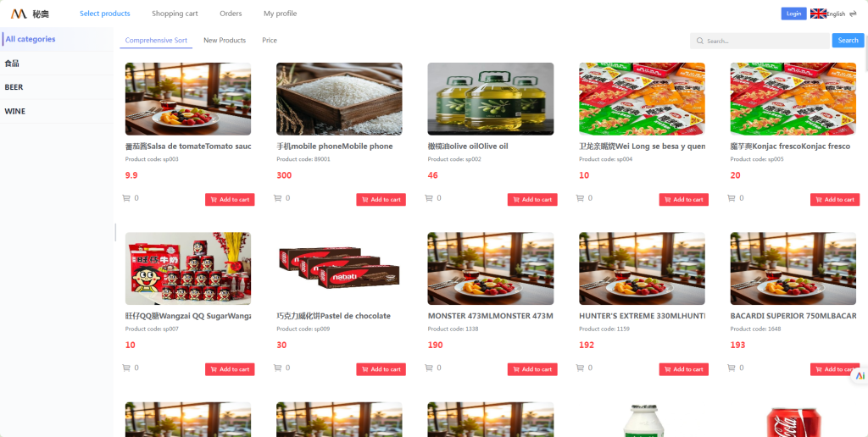
Task: Focus the product search field
Action: [759, 41]
